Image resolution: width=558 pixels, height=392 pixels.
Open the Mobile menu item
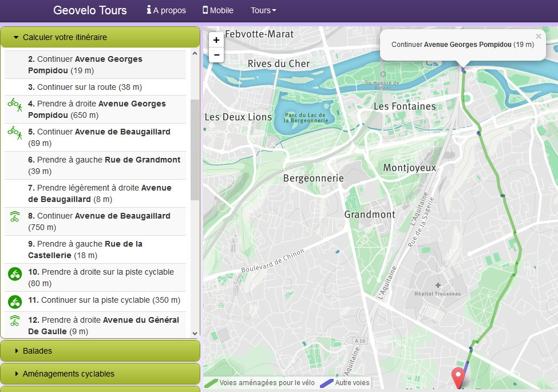[218, 10]
